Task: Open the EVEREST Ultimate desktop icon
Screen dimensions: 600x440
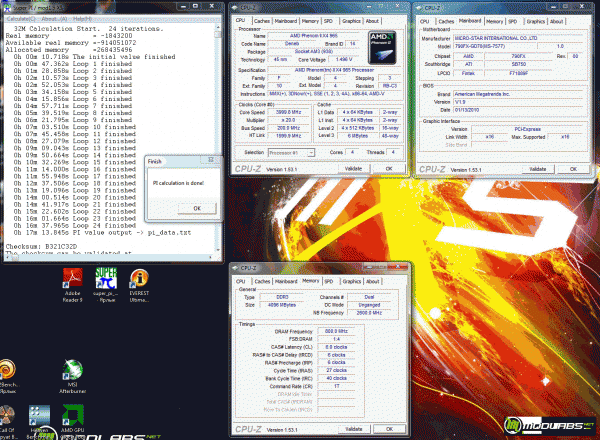Action: (x=139, y=285)
